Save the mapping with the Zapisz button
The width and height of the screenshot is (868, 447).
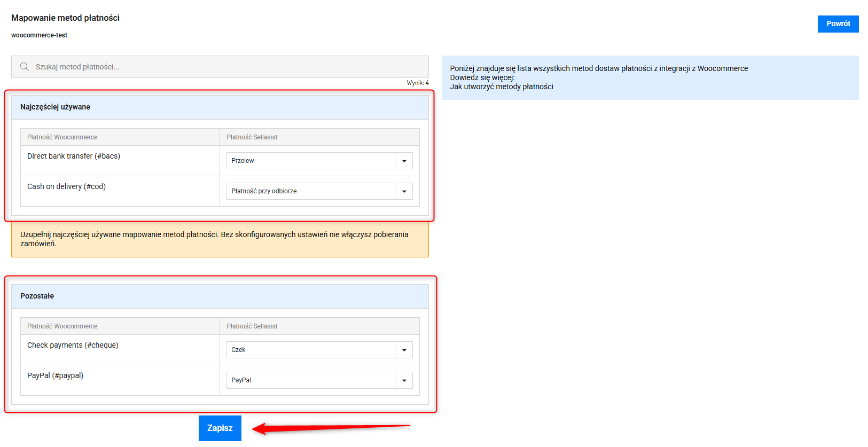[x=220, y=428]
